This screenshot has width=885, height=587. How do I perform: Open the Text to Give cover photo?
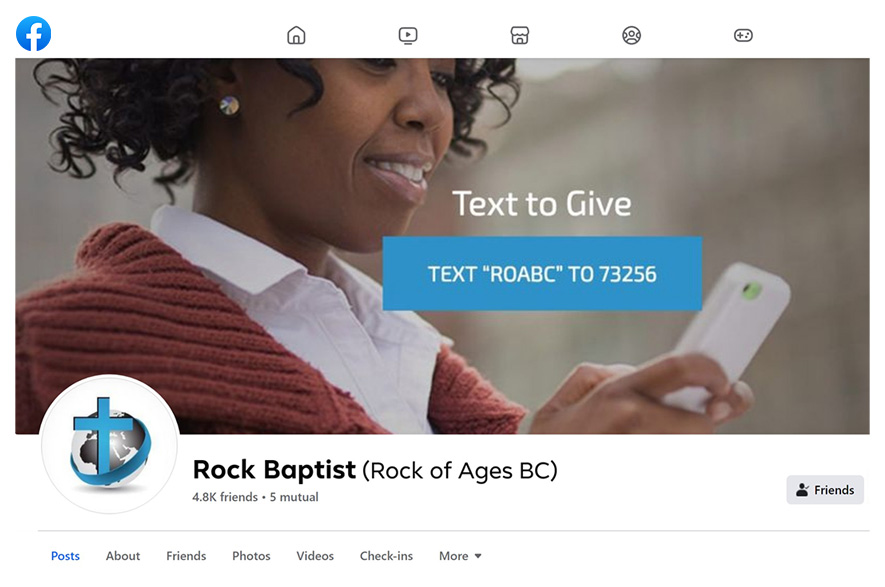click(442, 246)
